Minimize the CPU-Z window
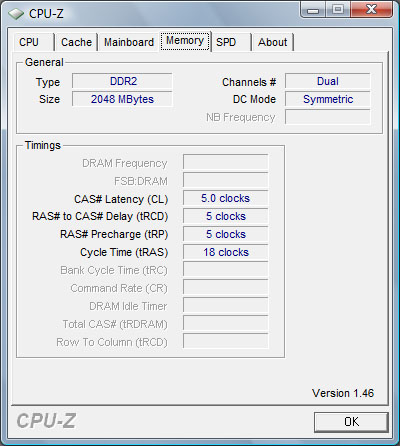 coord(313,9)
